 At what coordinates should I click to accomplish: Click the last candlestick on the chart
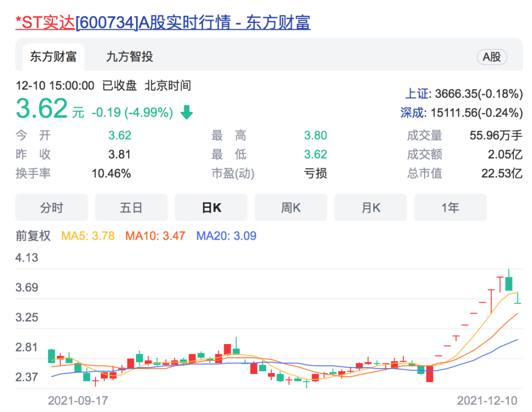(x=517, y=298)
